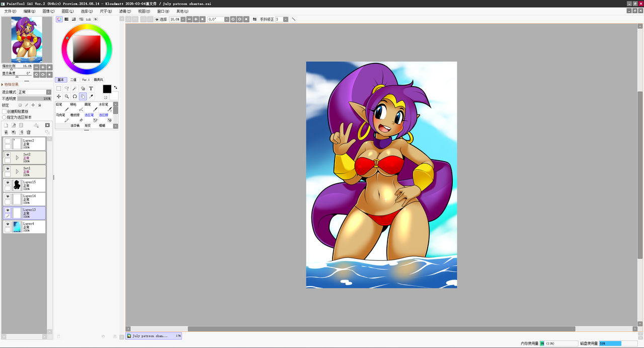Choose the 喷枪 airbrush tool
644x348 pixels.
[76, 107]
